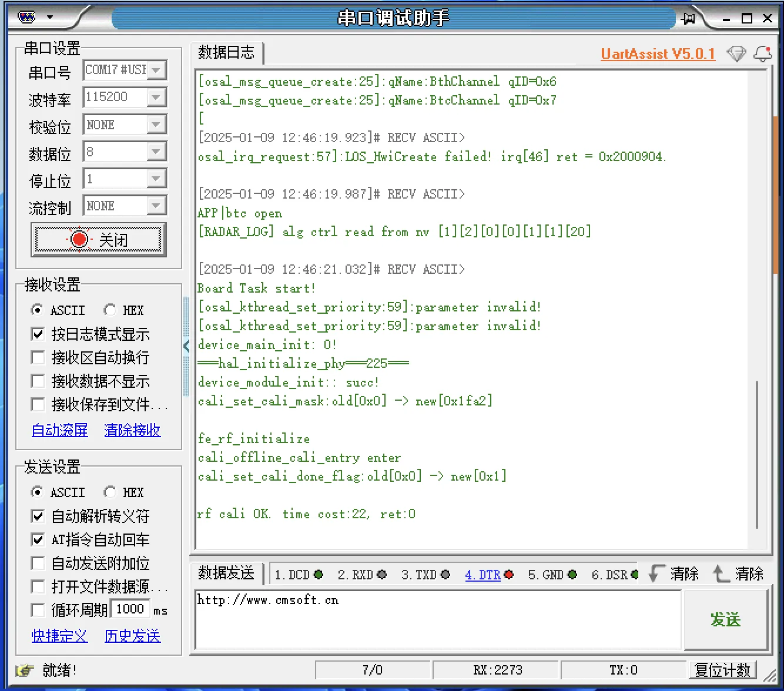
Task: Click the 循环周期 1000 ms input field
Action: click(130, 609)
